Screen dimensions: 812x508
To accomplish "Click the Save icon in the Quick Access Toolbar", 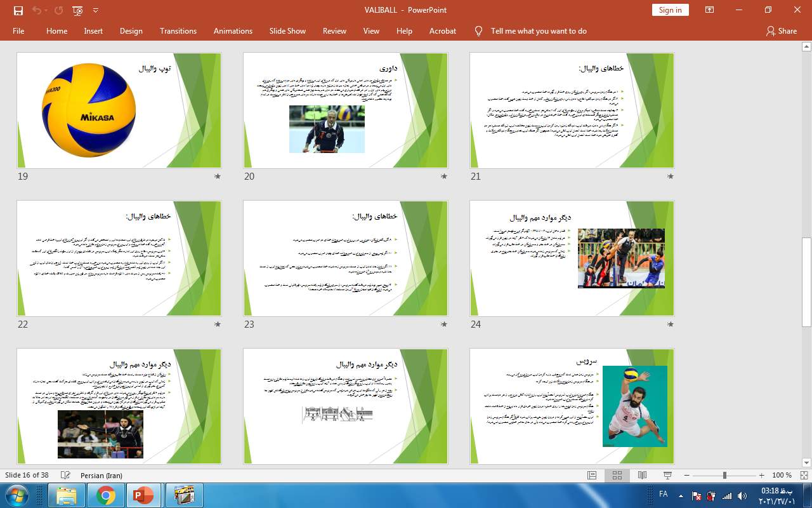I will [18, 10].
